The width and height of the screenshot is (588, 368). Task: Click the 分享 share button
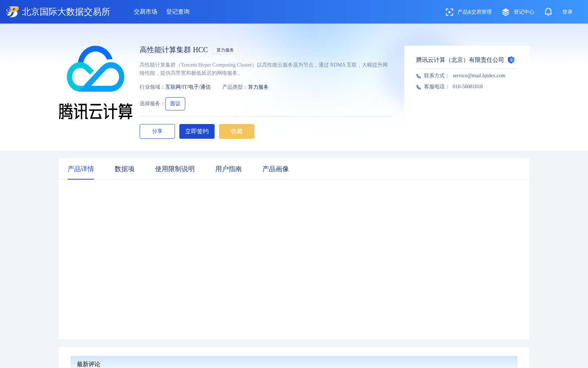tap(157, 131)
